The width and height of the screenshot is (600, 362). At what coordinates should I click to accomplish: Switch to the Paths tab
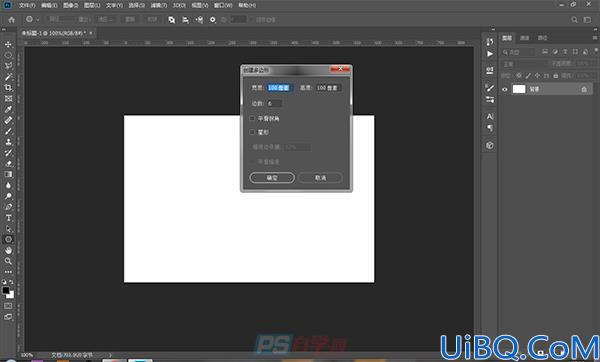pos(542,38)
